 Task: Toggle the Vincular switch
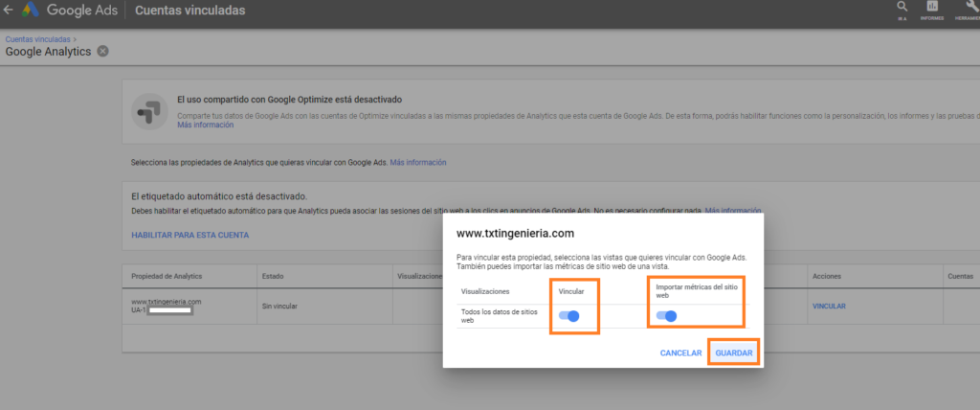(569, 316)
